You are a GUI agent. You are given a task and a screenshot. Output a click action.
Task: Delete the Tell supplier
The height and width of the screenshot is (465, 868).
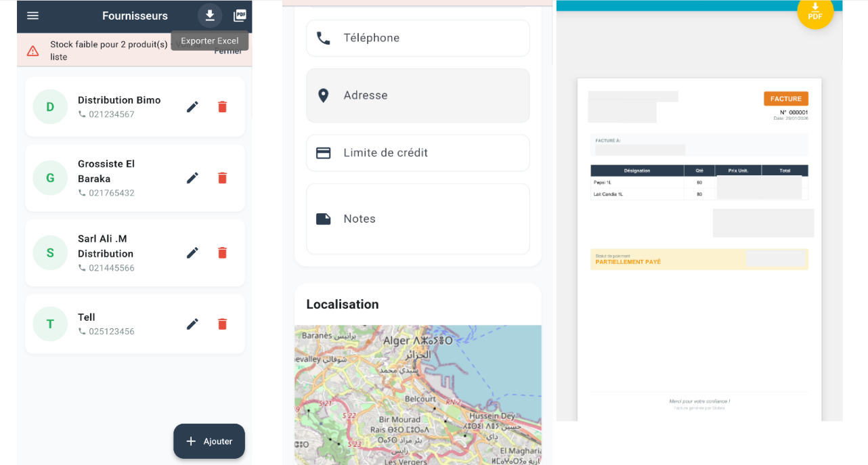point(222,324)
